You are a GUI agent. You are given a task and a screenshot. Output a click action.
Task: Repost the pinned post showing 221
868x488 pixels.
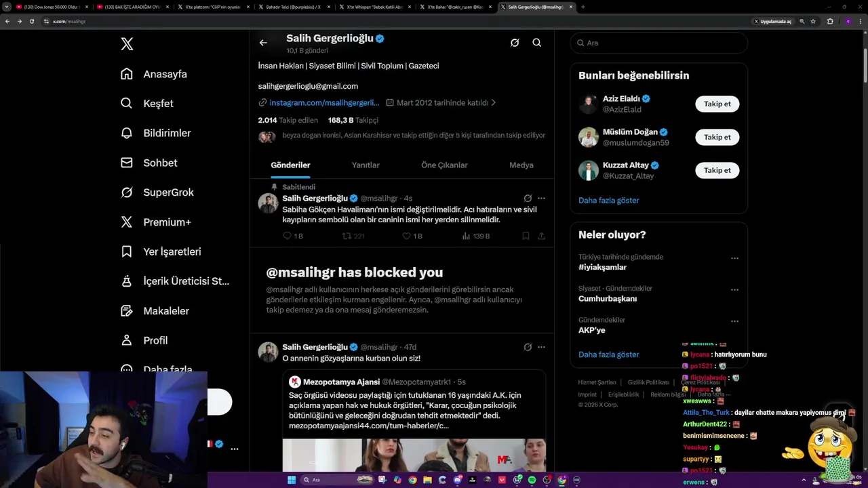(353, 236)
